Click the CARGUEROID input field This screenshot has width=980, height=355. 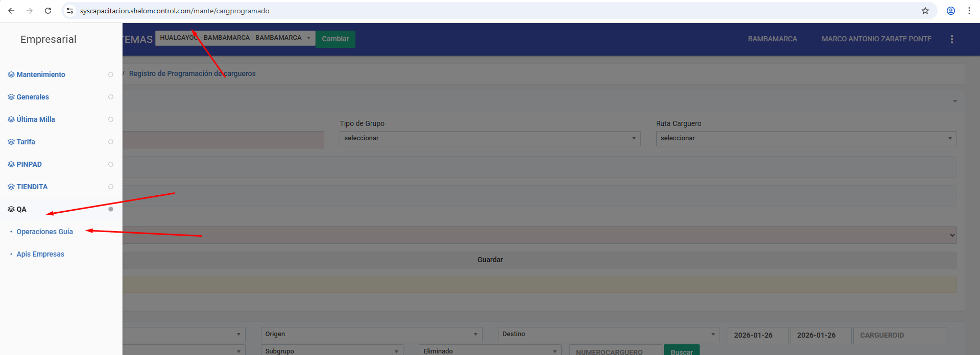point(899,335)
